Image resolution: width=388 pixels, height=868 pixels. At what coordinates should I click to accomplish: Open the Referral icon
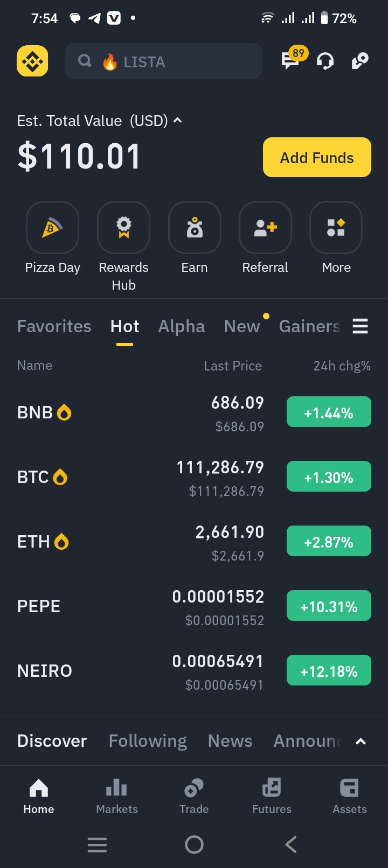point(265,227)
